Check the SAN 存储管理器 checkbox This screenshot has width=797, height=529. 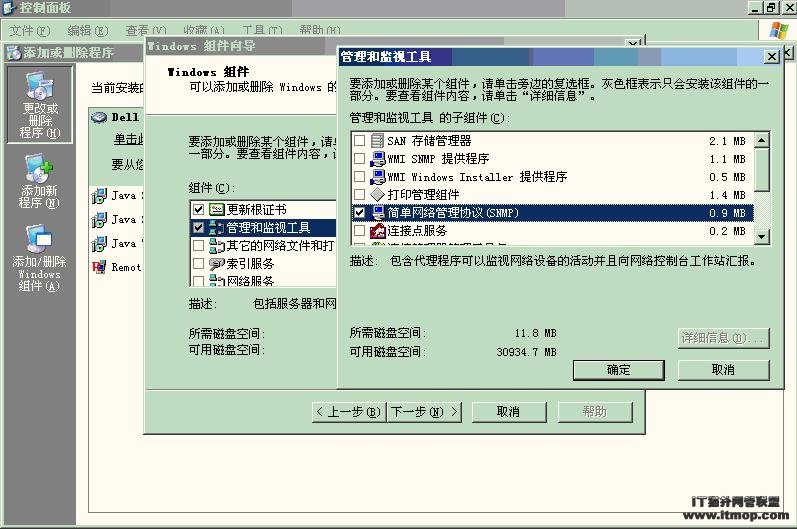359,141
